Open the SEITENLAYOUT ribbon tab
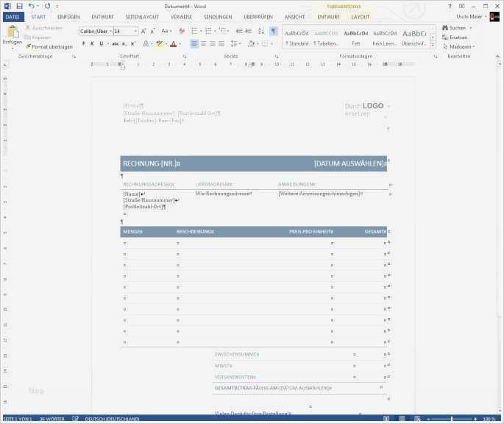The width and height of the screenshot is (504, 424). (142, 17)
